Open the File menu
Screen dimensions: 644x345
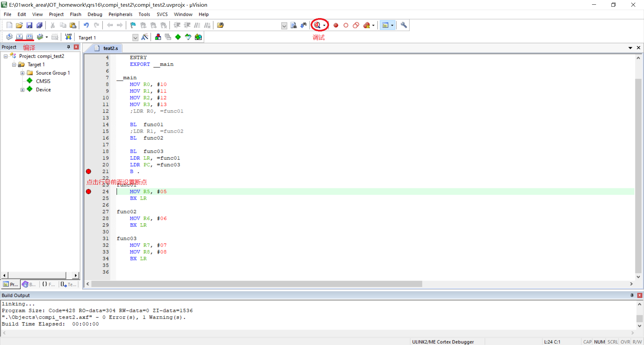[7, 14]
